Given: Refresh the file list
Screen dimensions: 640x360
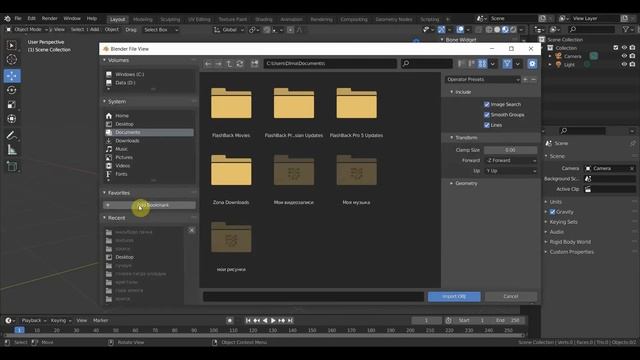Looking at the screenshot, I should [240, 64].
